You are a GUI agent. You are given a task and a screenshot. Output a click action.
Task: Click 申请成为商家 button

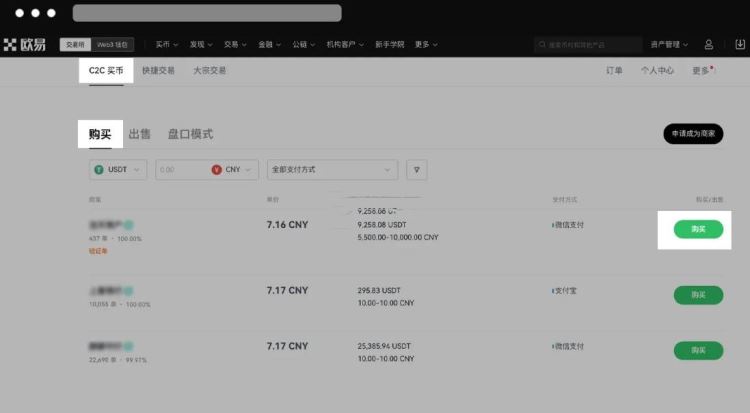(693, 134)
